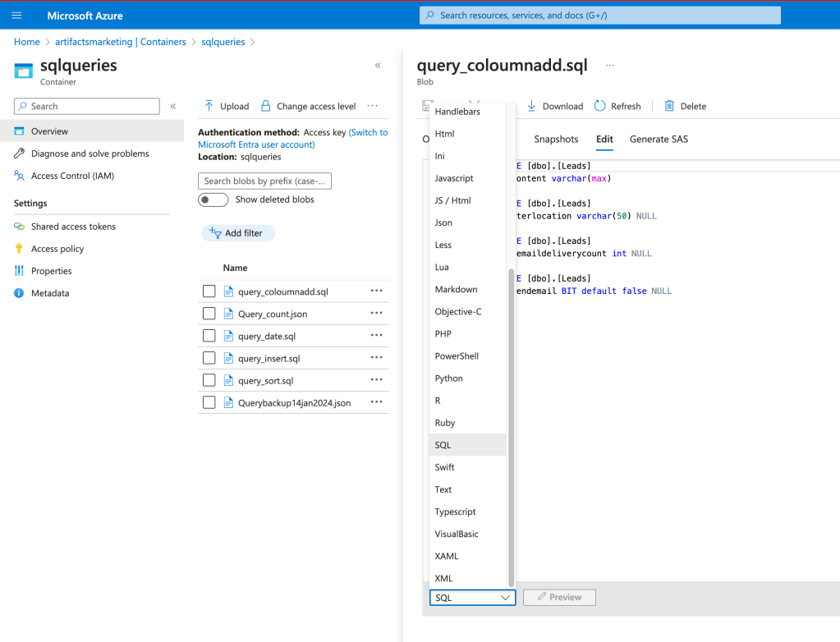Click the Properties bars icon

[x=19, y=271]
